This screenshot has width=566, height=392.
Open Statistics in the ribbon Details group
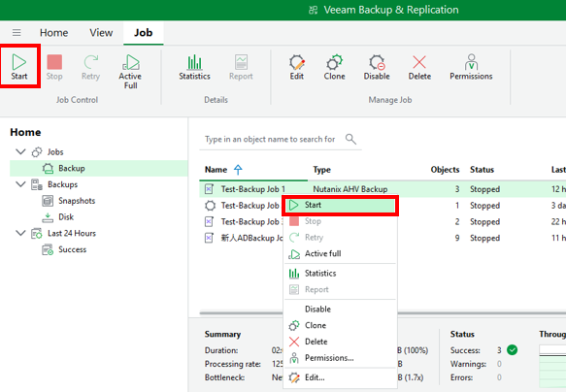click(194, 67)
